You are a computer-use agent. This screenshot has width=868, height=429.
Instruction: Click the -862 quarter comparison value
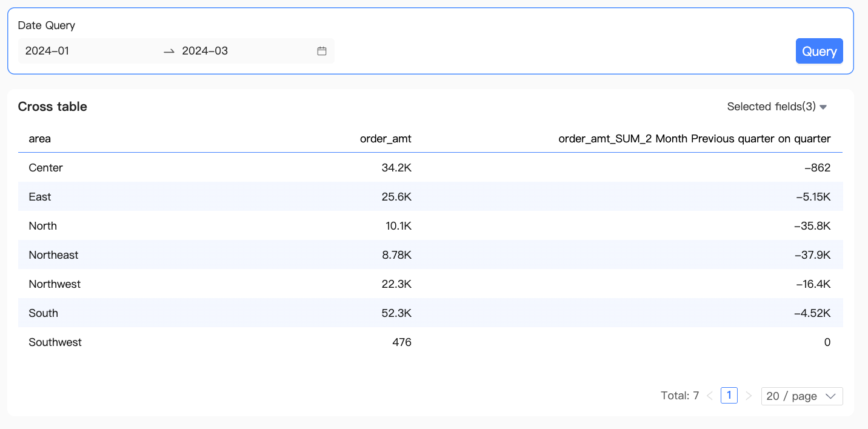818,168
